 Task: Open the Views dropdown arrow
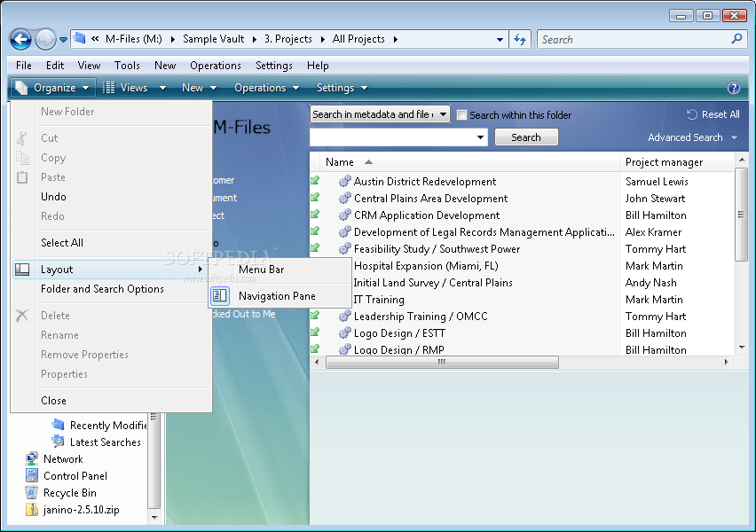(x=162, y=88)
